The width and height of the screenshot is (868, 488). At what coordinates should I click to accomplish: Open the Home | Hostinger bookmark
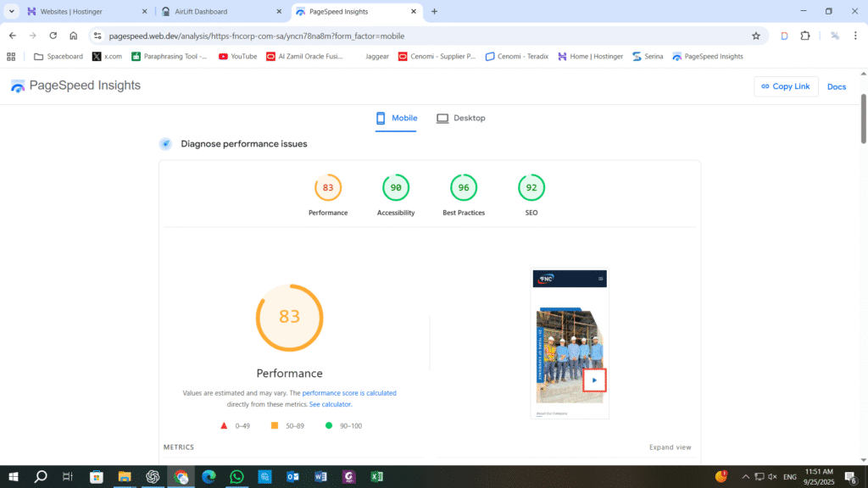(590, 57)
